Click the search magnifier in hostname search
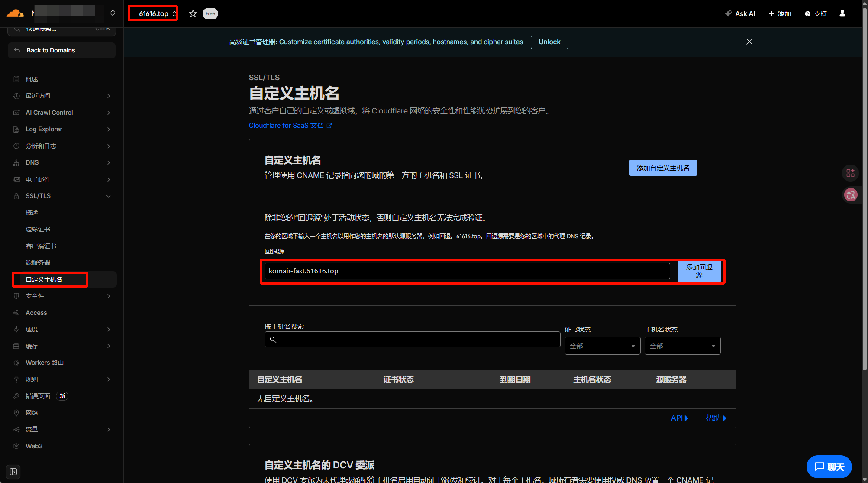 (273, 340)
